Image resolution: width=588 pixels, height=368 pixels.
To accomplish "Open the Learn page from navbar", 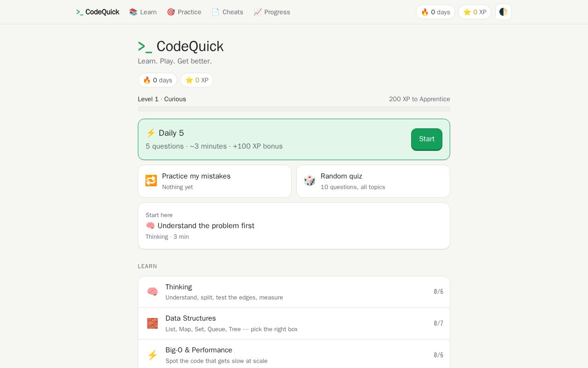I will tap(143, 12).
